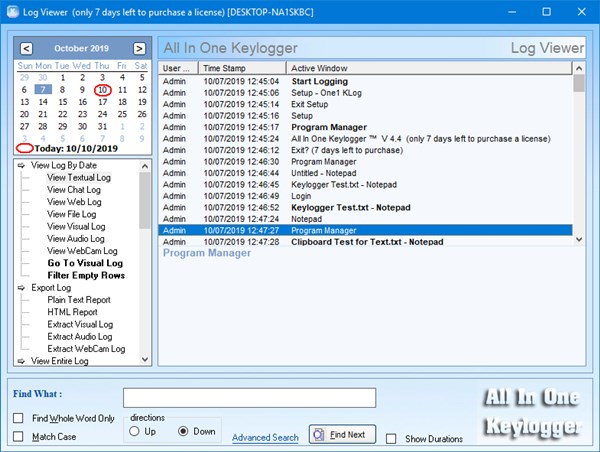Open View Chat Log
The width and height of the screenshot is (600, 452).
pos(74,190)
